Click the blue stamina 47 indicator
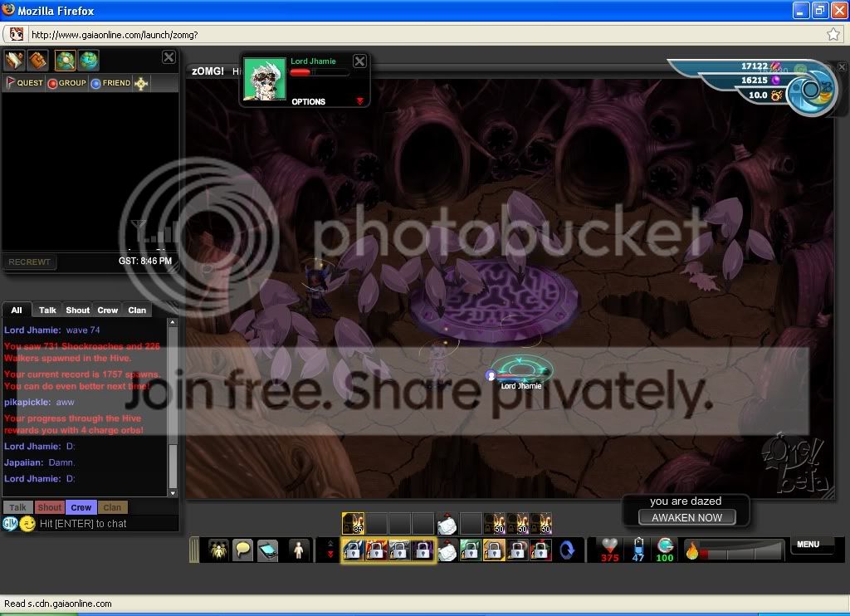Image resolution: width=850 pixels, height=616 pixels. [638, 550]
